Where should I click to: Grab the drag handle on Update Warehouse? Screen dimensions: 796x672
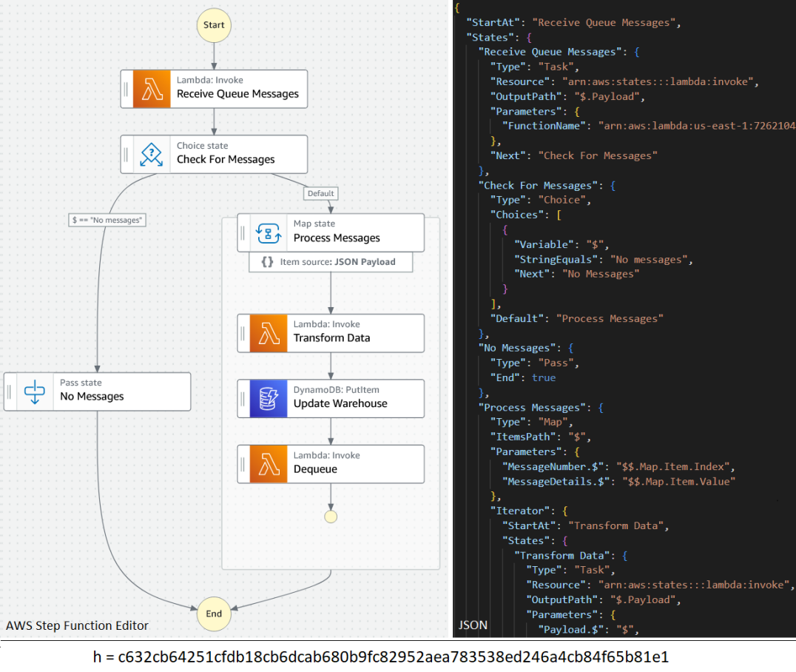pyautogui.click(x=243, y=399)
